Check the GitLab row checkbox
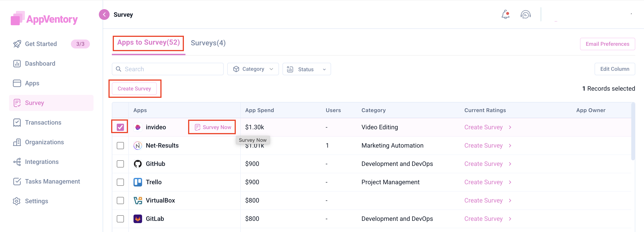 (x=120, y=219)
